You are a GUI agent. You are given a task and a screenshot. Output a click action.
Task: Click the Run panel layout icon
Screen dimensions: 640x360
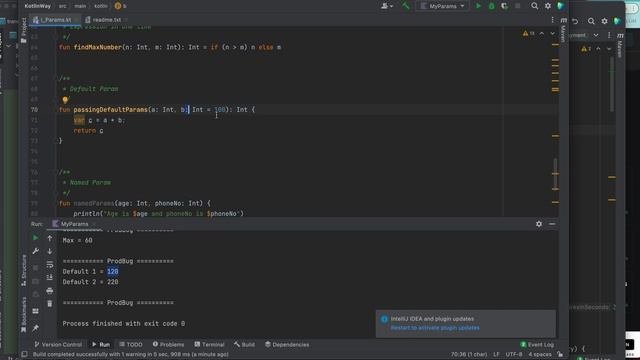(x=36, y=311)
